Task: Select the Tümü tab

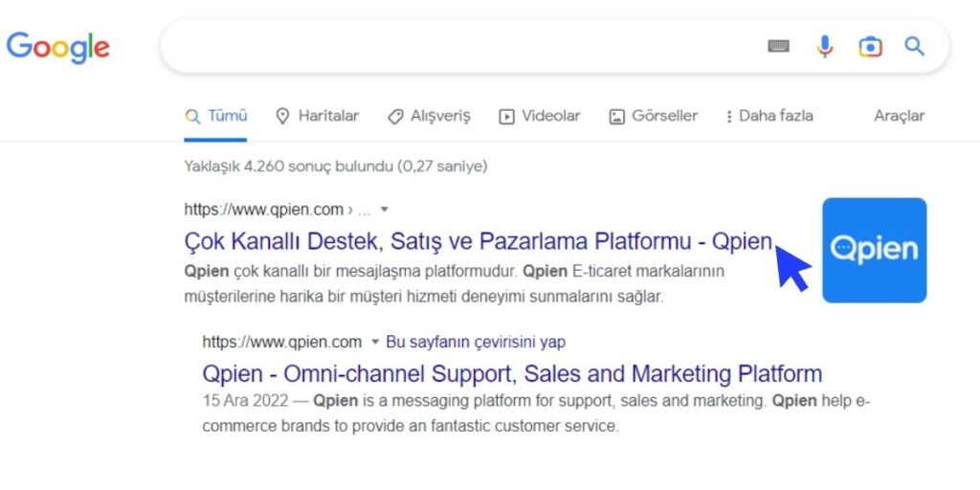Action: click(x=215, y=116)
